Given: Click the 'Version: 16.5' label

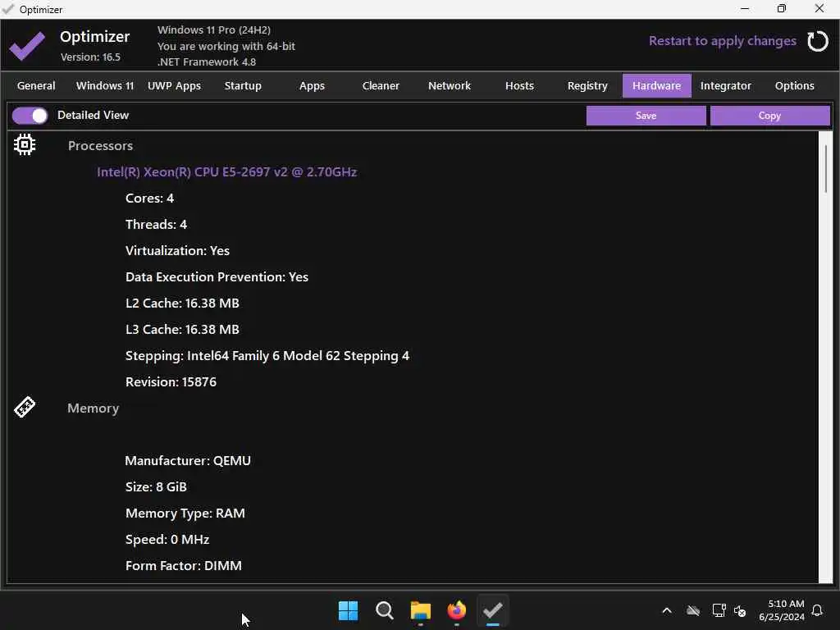Looking at the screenshot, I should [x=90, y=57].
